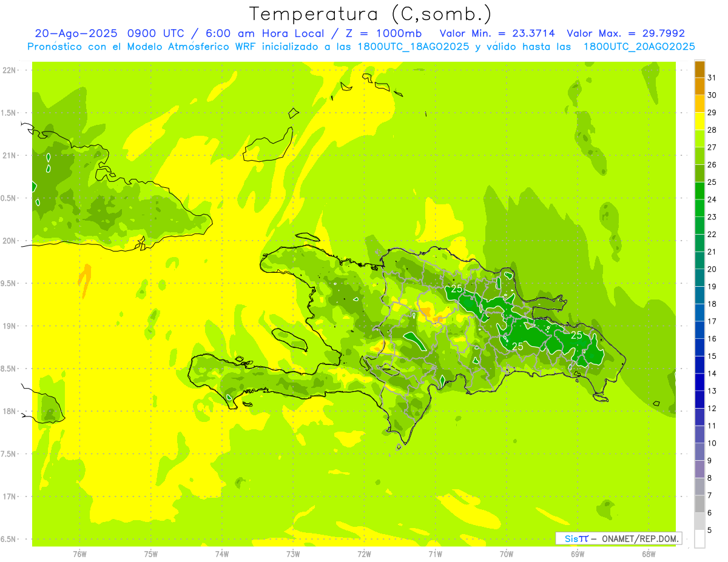This screenshot has width=728, height=562.
Task: Click the dark blue swatch between 13 and 14
Action: (699, 383)
